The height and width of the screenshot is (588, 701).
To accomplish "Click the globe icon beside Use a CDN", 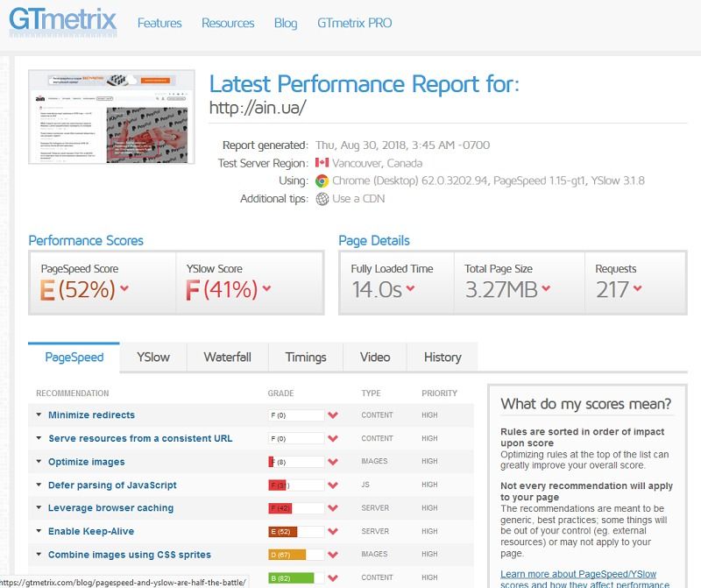I will point(322,199).
